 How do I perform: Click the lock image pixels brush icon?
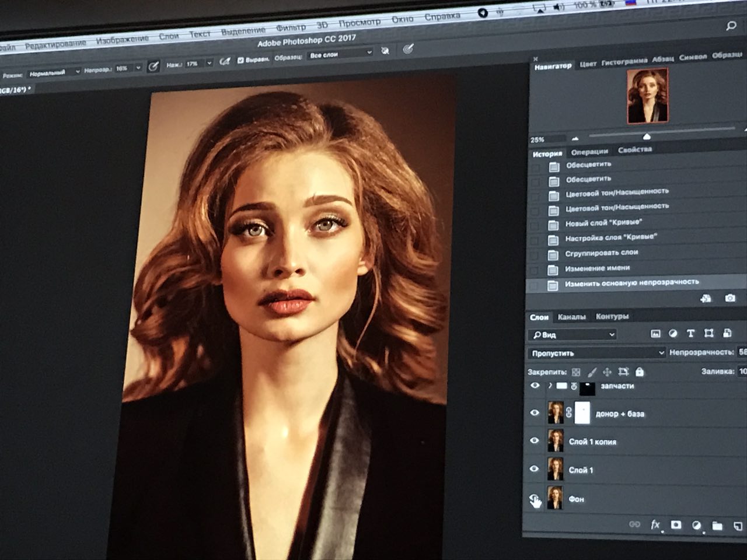[x=592, y=372]
